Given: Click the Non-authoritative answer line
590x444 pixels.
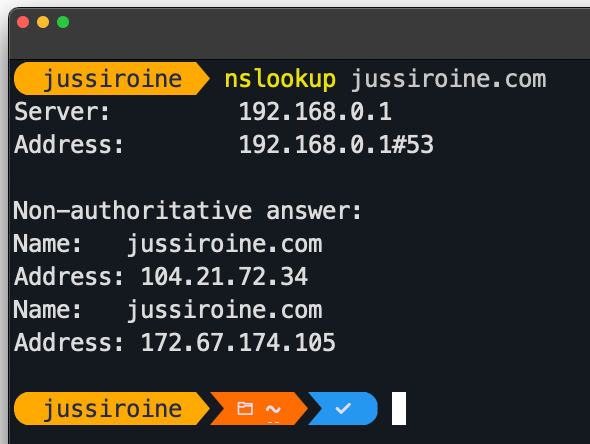Looking at the screenshot, I should tap(187, 210).
